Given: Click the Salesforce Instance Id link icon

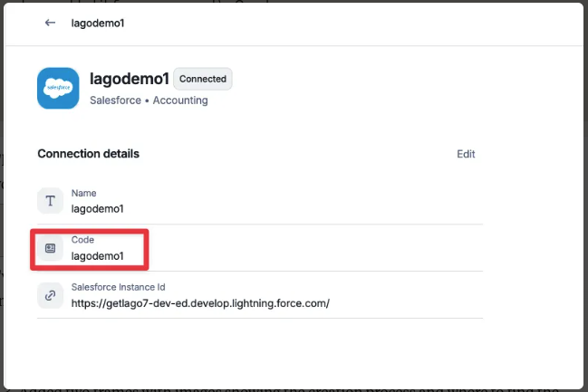Looking at the screenshot, I should click(x=50, y=295).
